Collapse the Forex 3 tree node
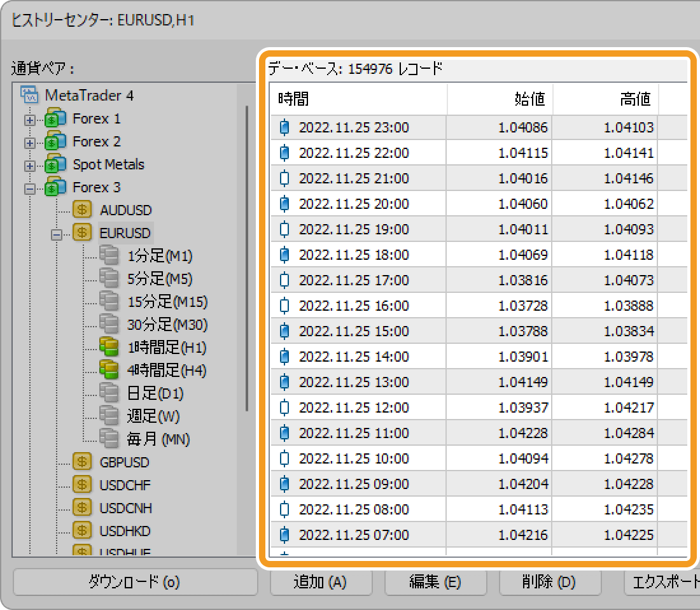 coord(30,189)
